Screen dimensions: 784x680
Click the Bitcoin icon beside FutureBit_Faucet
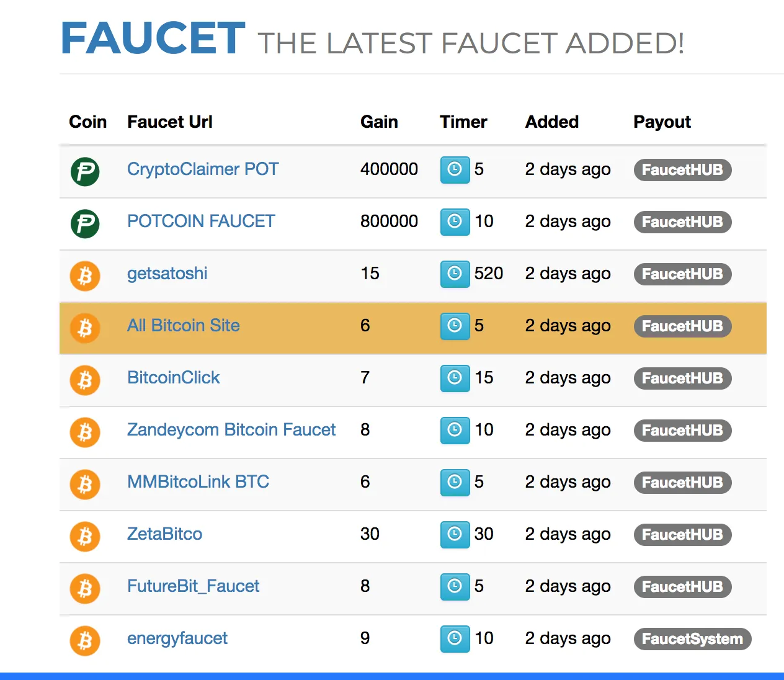point(85,588)
